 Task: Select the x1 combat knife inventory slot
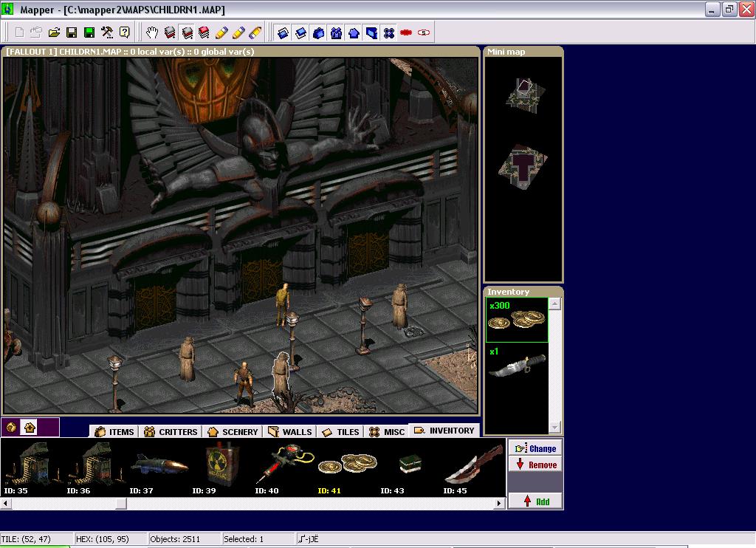pos(517,365)
